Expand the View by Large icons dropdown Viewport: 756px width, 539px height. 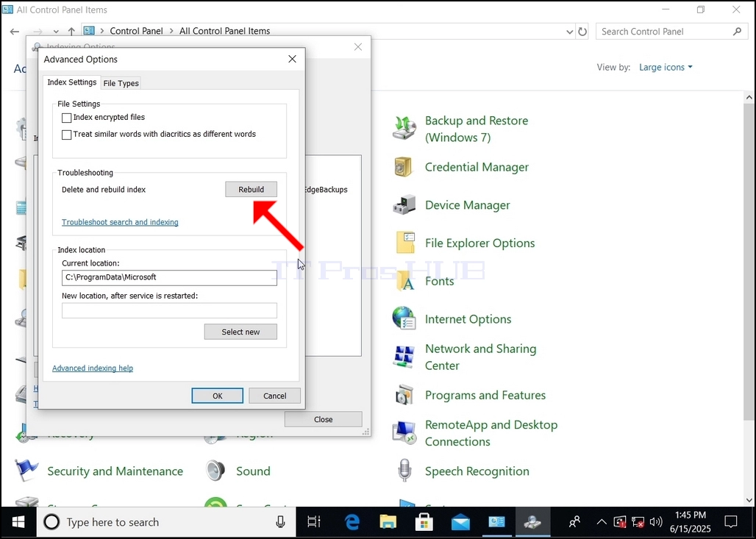(666, 67)
